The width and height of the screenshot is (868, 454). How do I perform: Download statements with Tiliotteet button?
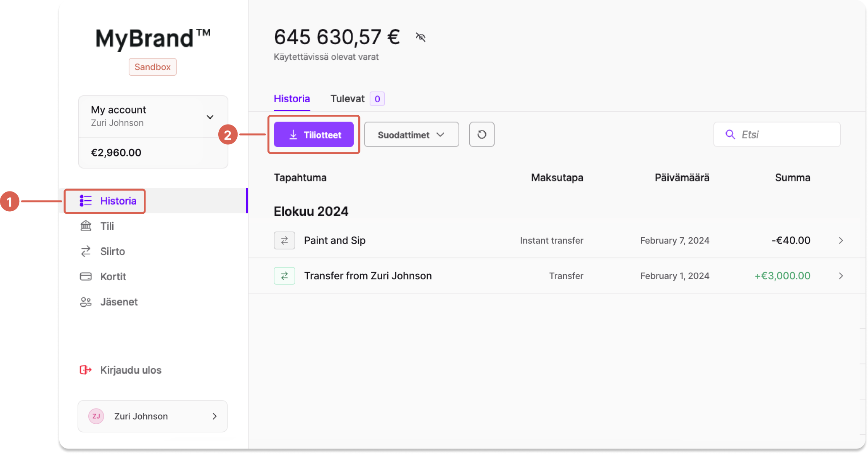tap(314, 135)
